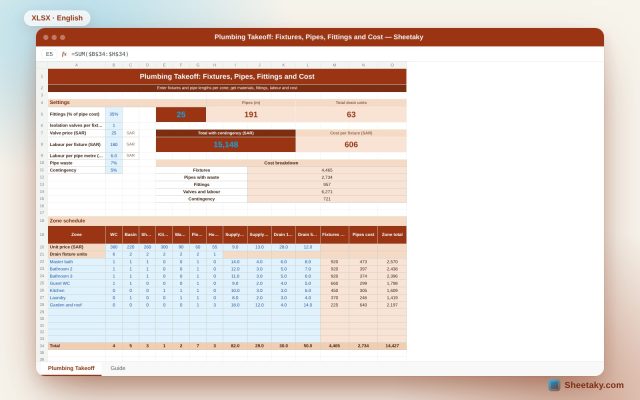
Task: Select the Labour per fixture value 160
Action: [114, 144]
